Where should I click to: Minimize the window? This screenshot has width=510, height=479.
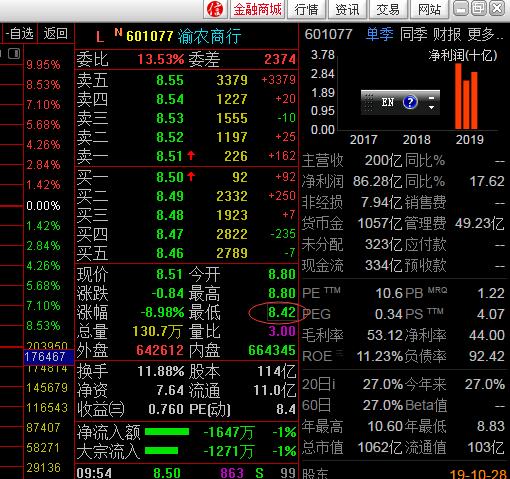461,8
